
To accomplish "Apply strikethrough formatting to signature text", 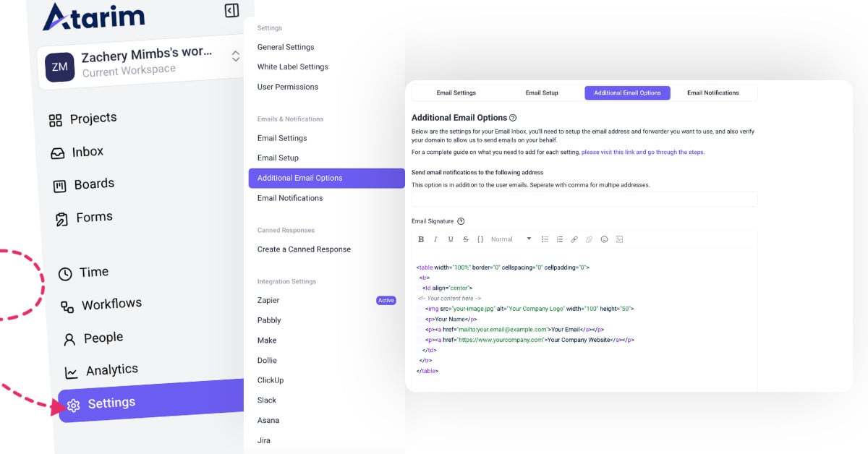I will (x=465, y=239).
